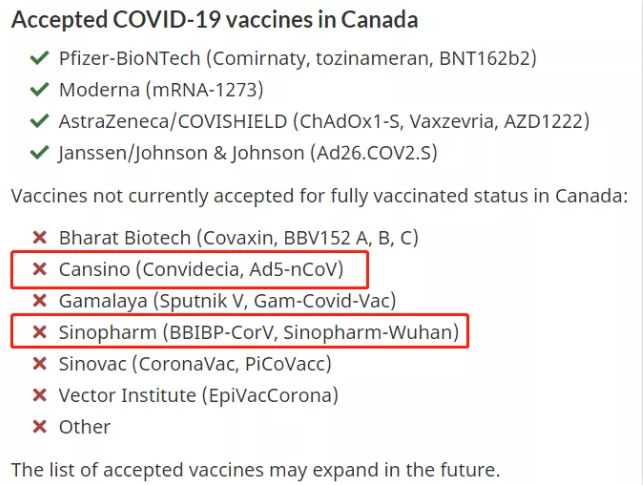The image size is (643, 485).
Task: Click the red X beside Bharat Biotech
Action: click(x=40, y=238)
